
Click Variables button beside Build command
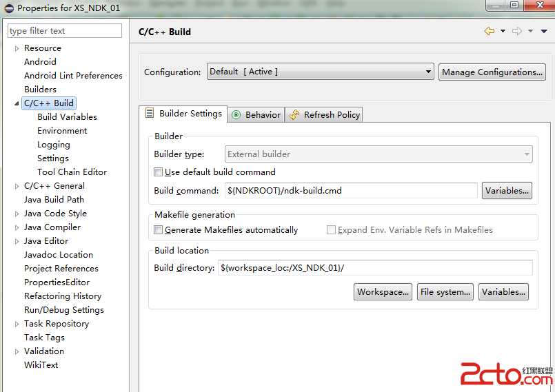(x=507, y=191)
